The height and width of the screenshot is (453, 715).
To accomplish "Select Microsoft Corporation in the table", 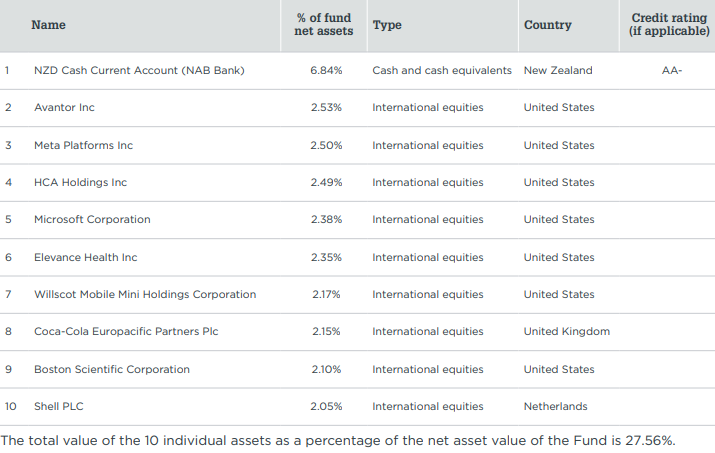I will click(92, 219).
